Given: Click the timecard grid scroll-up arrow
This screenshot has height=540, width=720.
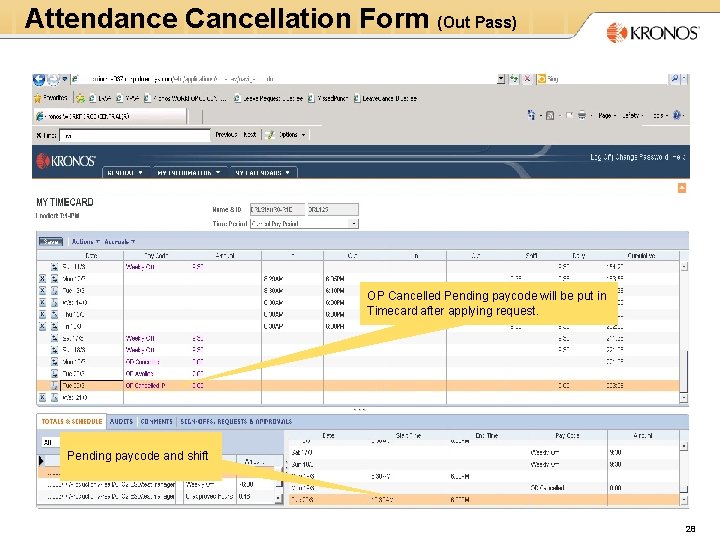Looking at the screenshot, I should click(684, 267).
